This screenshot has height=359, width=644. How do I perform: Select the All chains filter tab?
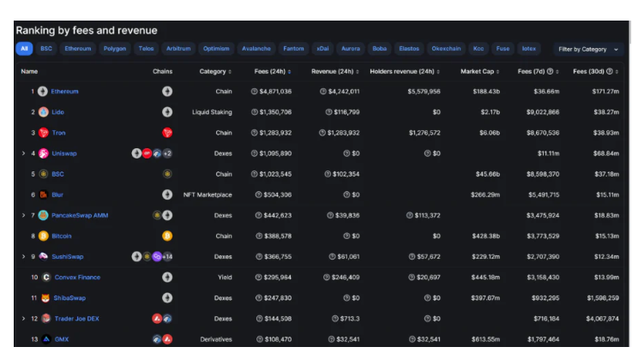pos(24,49)
